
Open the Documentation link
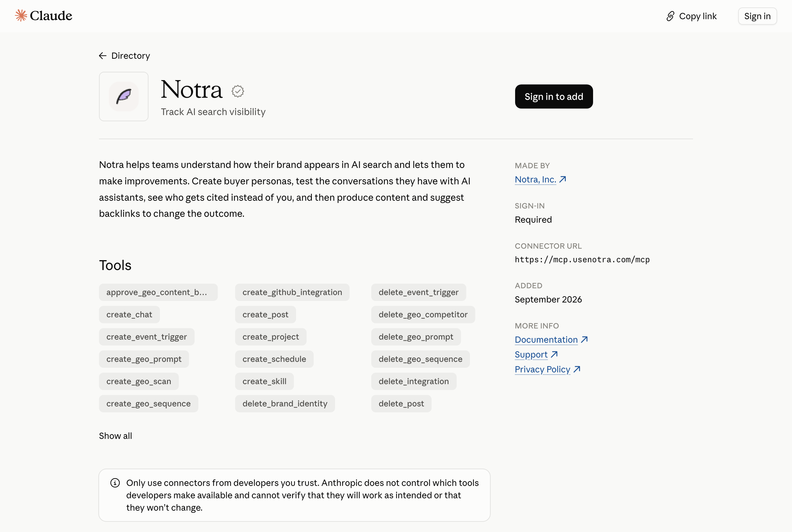coord(546,339)
